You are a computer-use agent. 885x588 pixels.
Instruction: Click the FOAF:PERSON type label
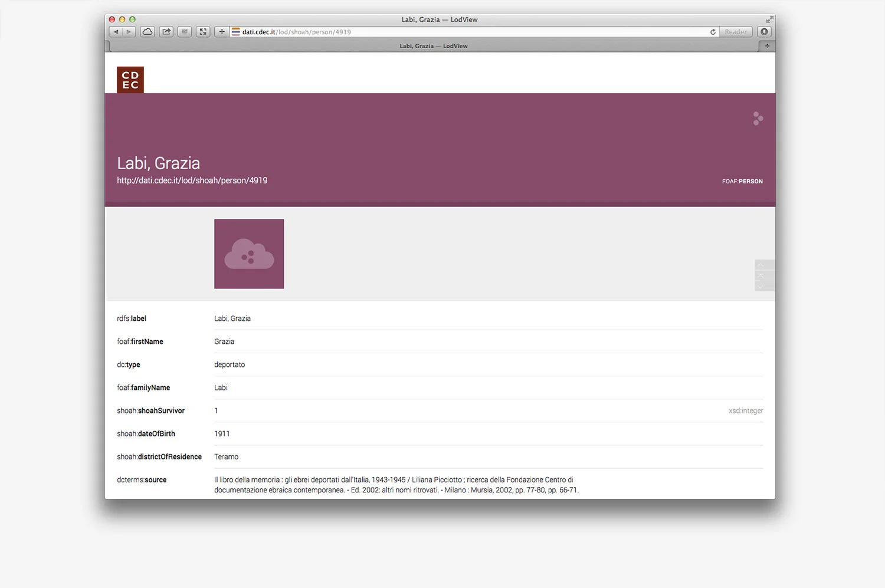(742, 181)
